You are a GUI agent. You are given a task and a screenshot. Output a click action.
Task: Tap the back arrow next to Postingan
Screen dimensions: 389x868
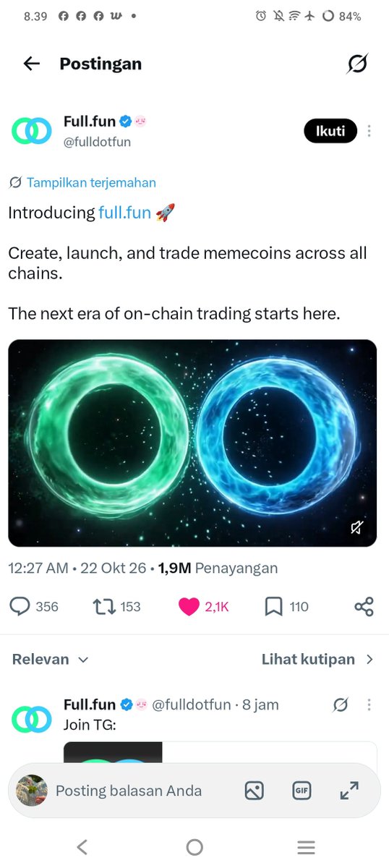(32, 64)
